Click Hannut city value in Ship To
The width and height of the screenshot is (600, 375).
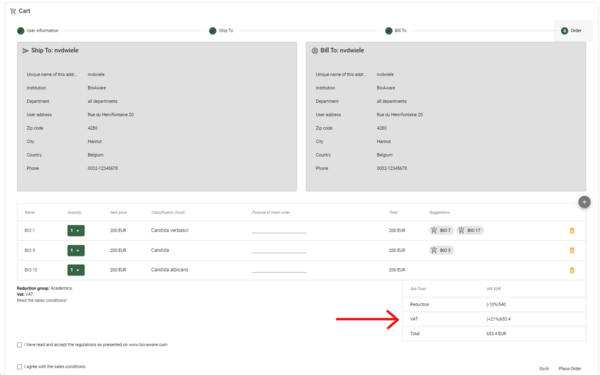[95, 141]
